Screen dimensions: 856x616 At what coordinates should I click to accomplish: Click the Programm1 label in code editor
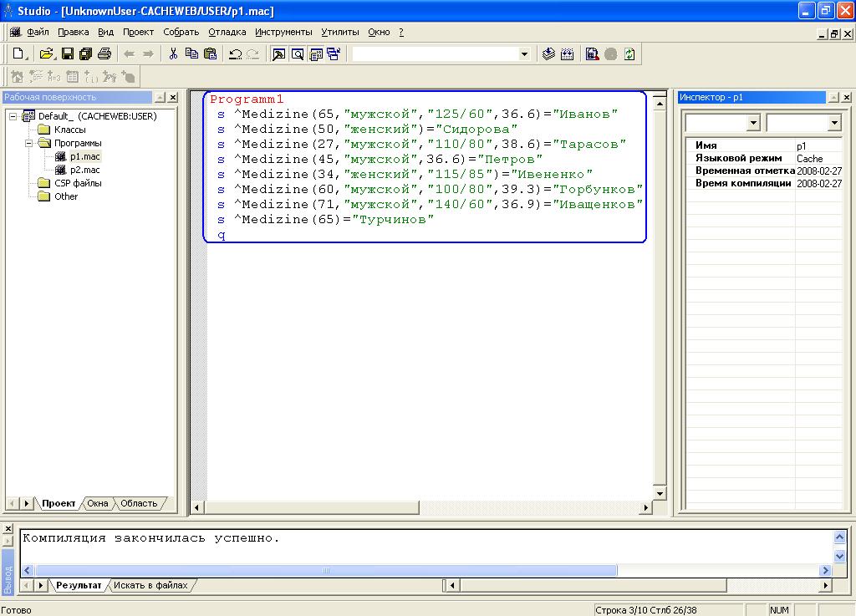(247, 99)
